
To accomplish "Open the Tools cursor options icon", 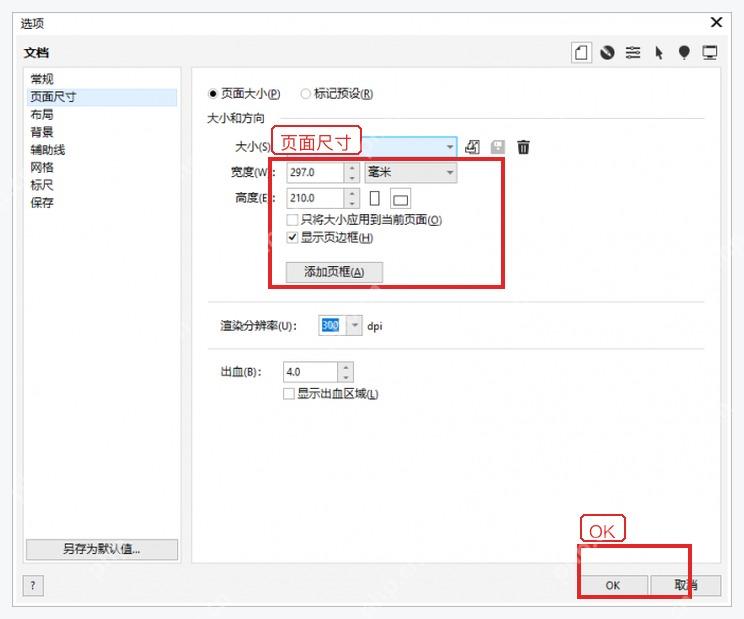I will click(659, 52).
